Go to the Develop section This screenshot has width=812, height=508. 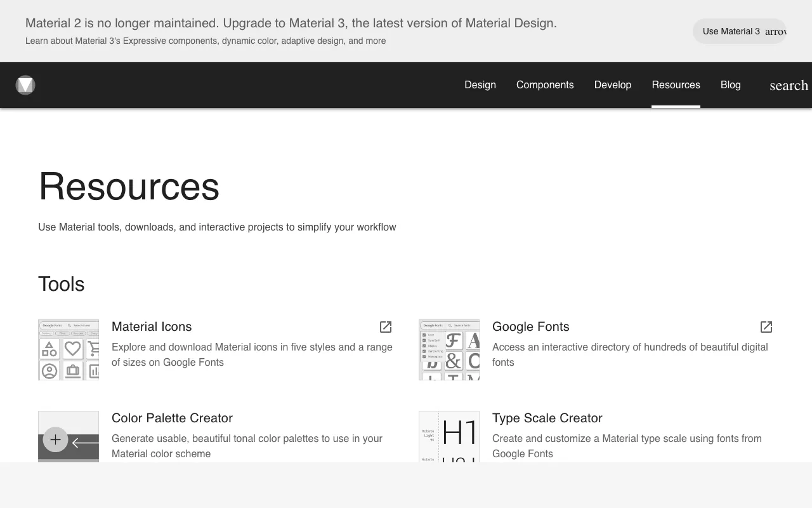613,85
